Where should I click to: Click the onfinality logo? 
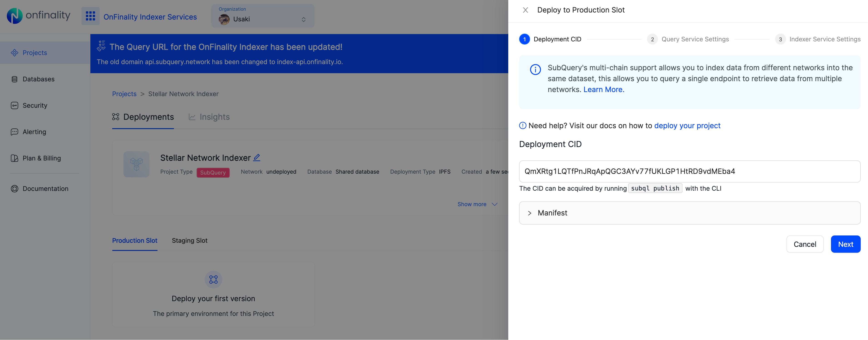39,15
